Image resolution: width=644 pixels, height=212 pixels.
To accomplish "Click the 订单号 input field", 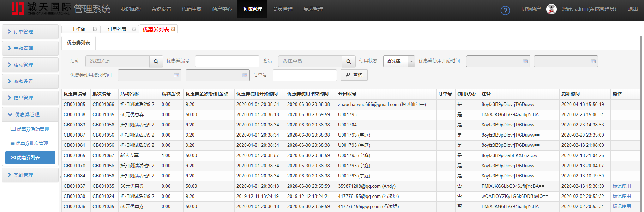I will (x=305, y=75).
